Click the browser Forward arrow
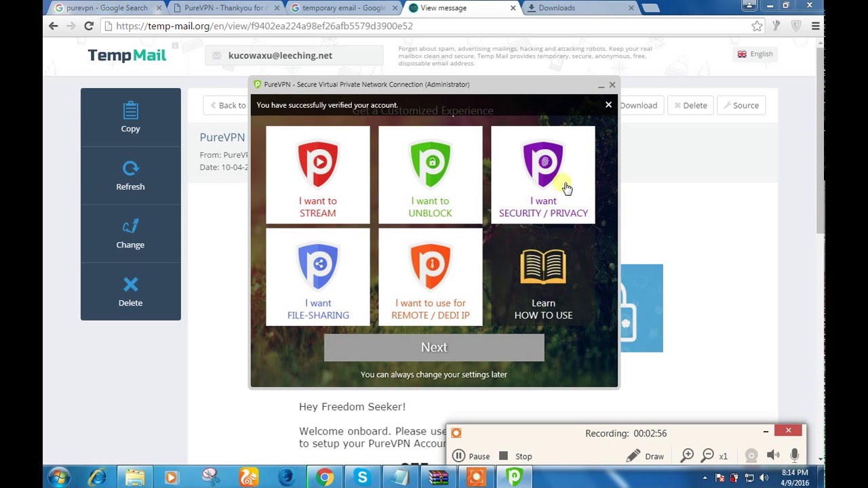The height and width of the screenshot is (488, 868). click(x=71, y=26)
